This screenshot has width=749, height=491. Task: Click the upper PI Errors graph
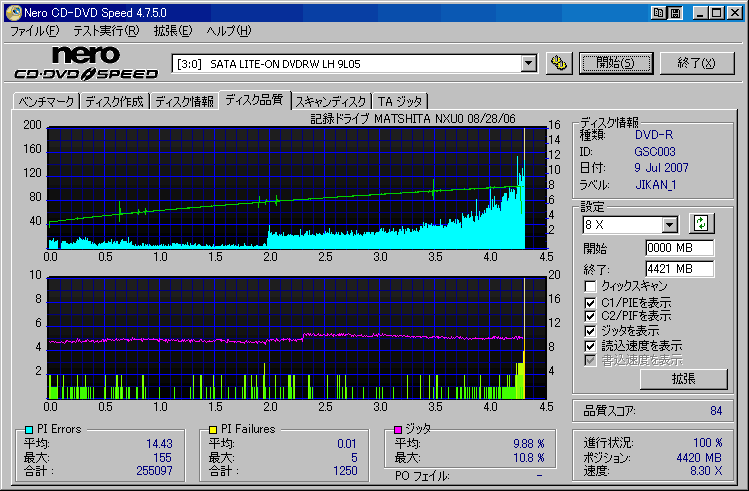point(297,188)
